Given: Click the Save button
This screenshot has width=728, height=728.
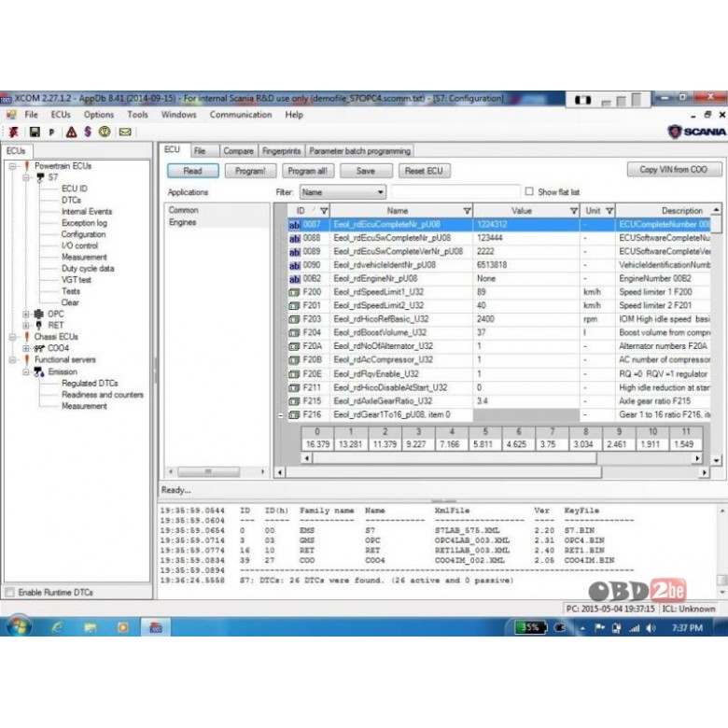Looking at the screenshot, I should click(x=366, y=171).
